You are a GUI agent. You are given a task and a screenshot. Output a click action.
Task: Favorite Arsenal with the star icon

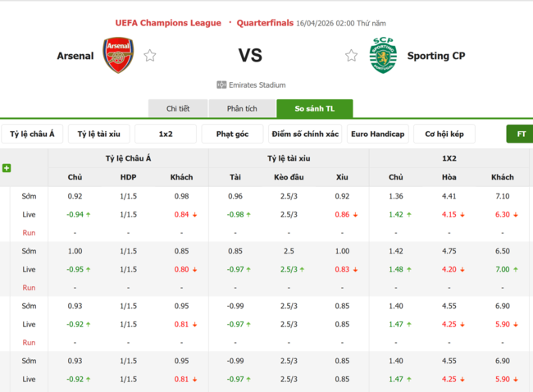[x=150, y=56]
